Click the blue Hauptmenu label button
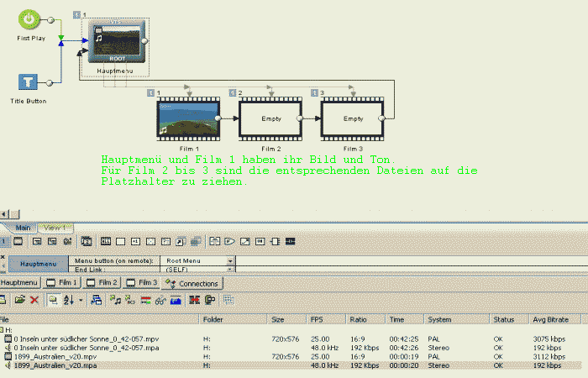588x378 pixels. 37,265
